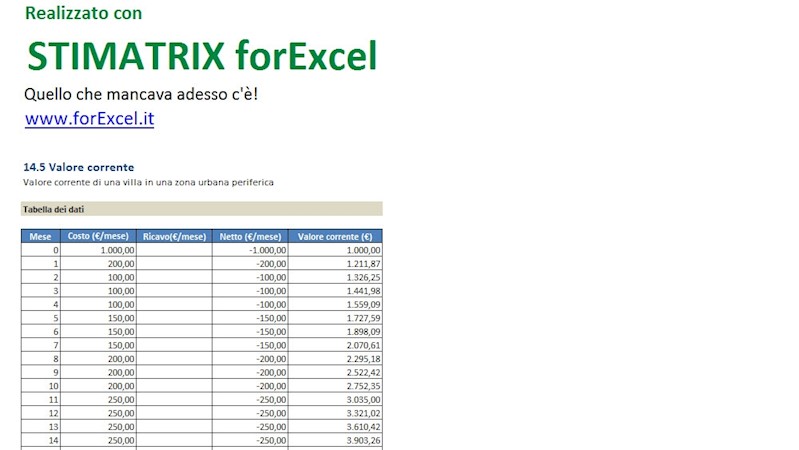Select Valore corrente cell 1.211,87
The image size is (799, 450).
tap(335, 264)
